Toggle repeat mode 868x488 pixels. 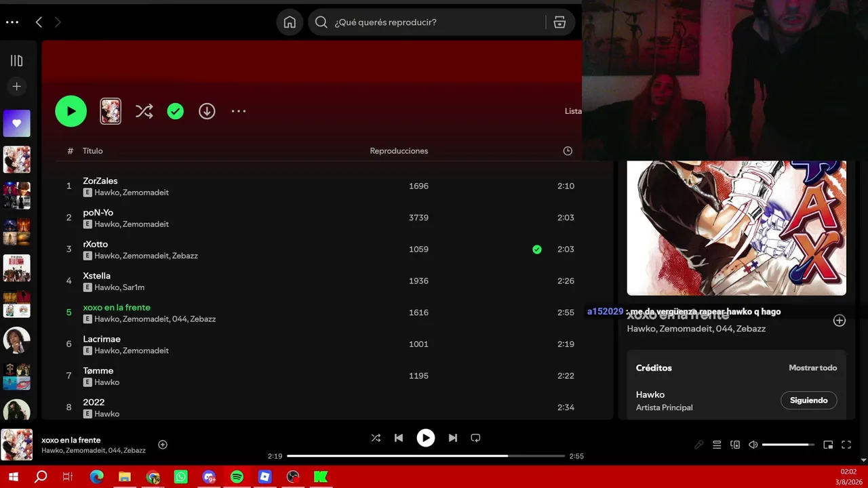pyautogui.click(x=475, y=438)
